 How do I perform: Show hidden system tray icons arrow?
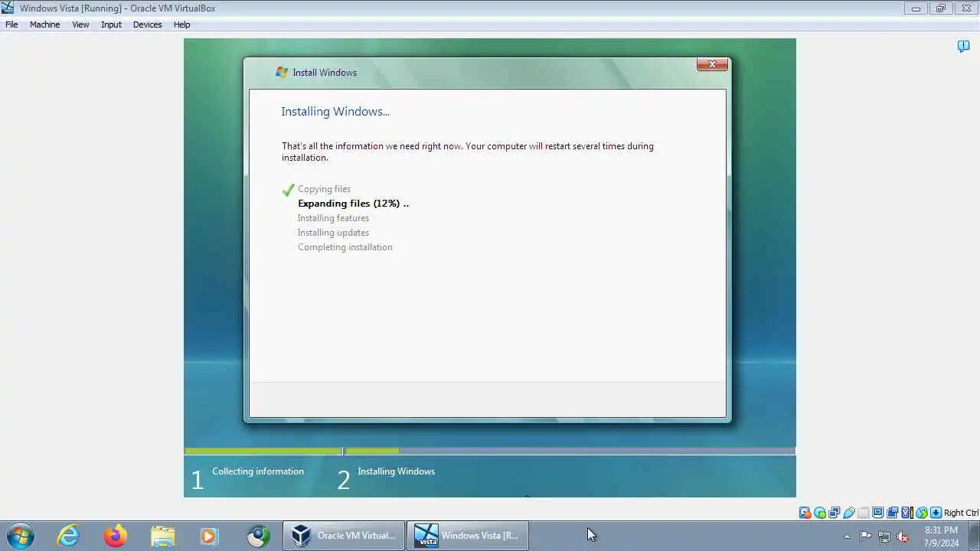847,536
